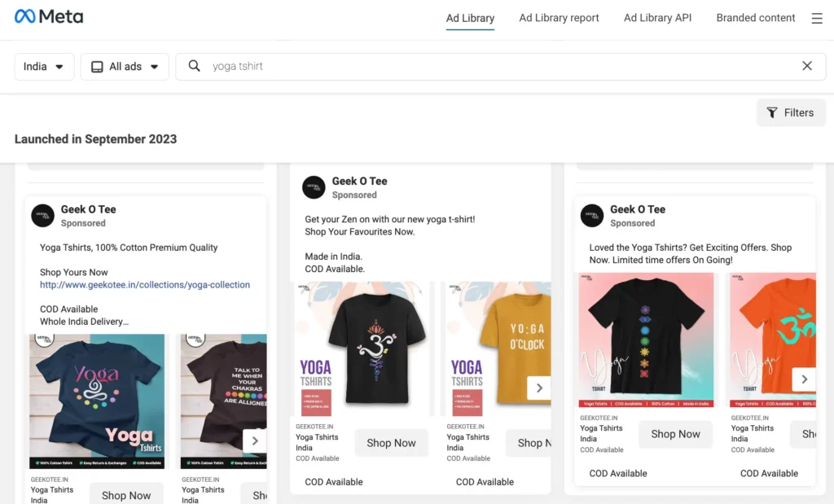Image resolution: width=834 pixels, height=504 pixels.
Task: Click text Yoga Tshirts, 100% Cotton Premium Quality
Action: 129,248
